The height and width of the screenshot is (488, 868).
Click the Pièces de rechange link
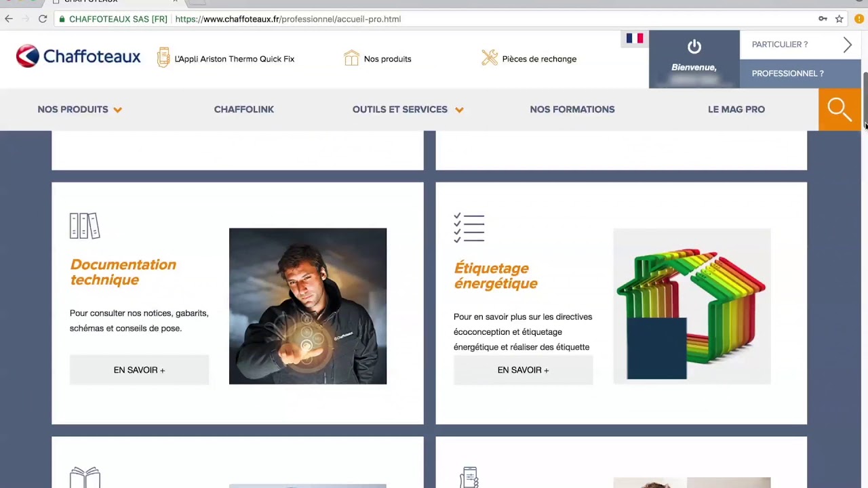click(539, 59)
